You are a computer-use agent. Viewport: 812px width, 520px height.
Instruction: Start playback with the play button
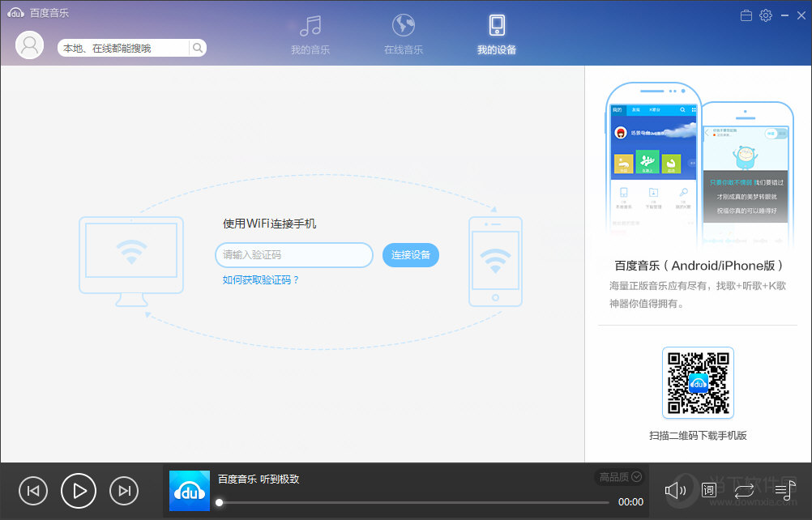tap(79, 491)
